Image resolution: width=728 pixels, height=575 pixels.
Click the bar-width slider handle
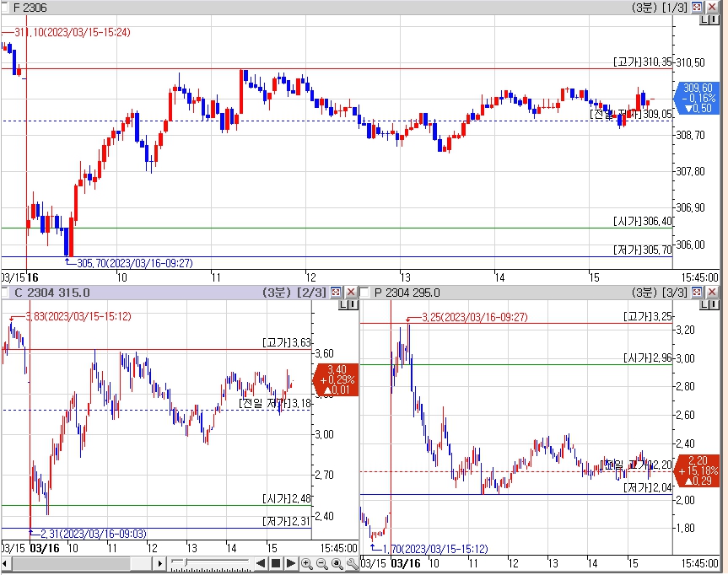point(186,562)
